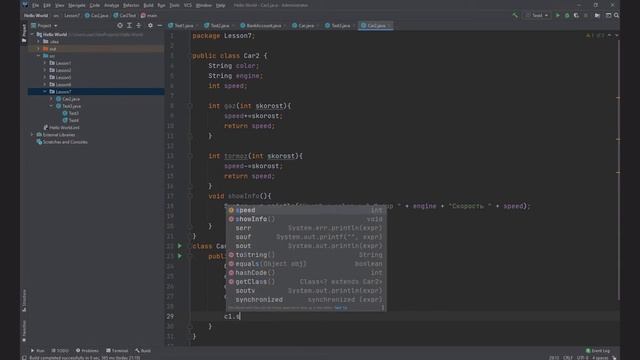Run the program with green play button
640x360 pixels.
coord(558,15)
